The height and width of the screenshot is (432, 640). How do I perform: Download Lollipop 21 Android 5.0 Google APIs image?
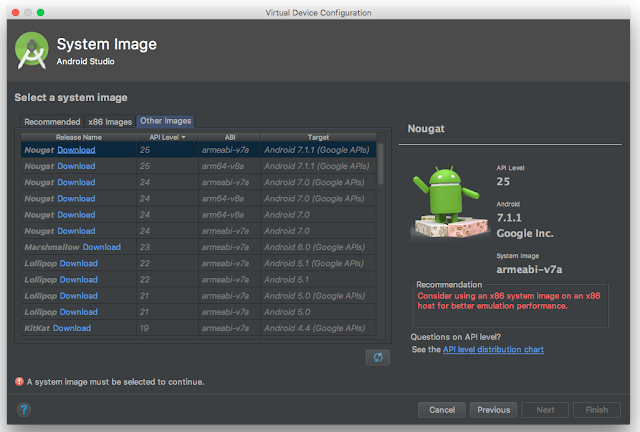click(79, 296)
